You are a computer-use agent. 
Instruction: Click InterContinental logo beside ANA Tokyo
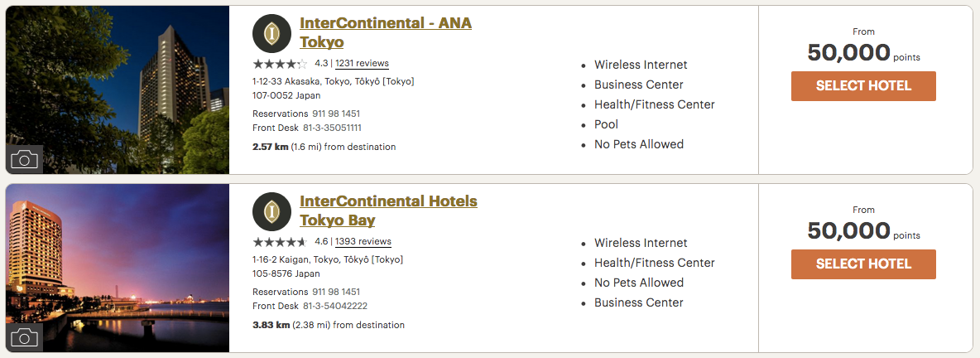tap(271, 33)
